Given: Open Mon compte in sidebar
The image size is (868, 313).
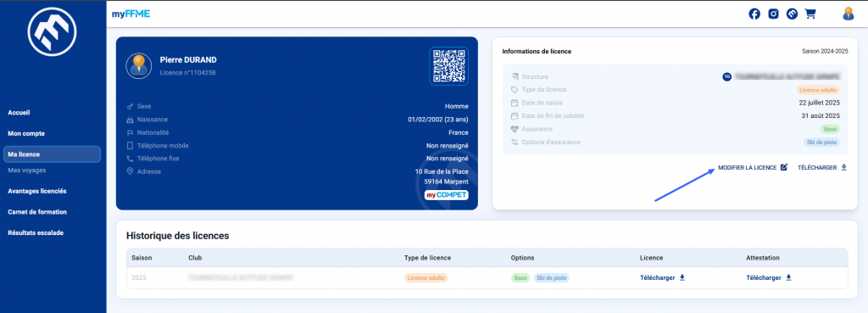Looking at the screenshot, I should tap(26, 133).
